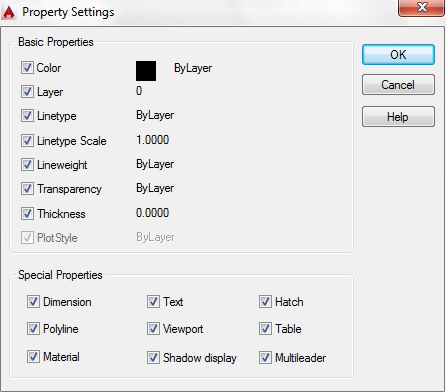Click the grayed ByLayer PlotStyle value

pyautogui.click(x=155, y=237)
